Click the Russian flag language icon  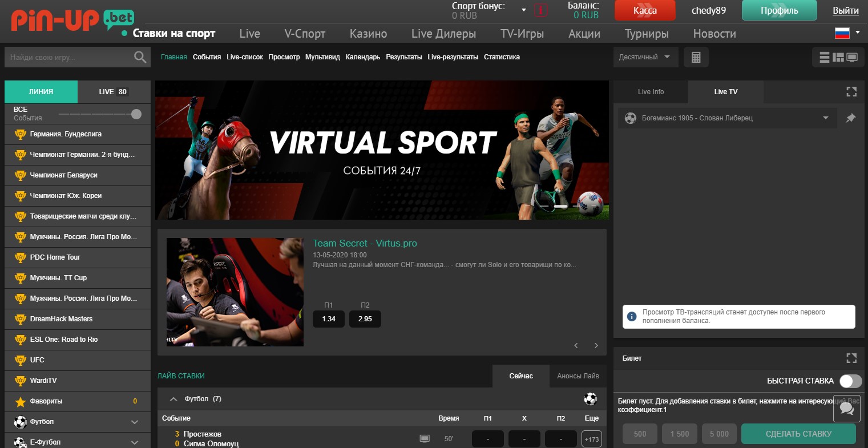pos(842,33)
